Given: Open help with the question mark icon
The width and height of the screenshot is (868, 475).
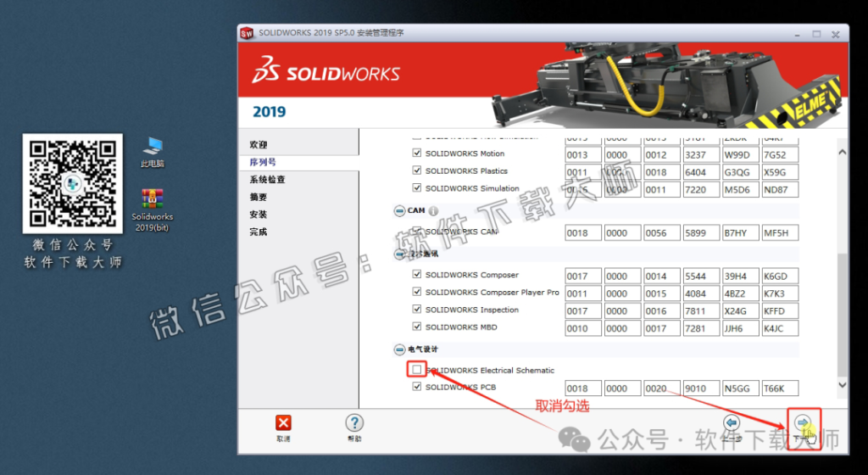Looking at the screenshot, I should [354, 423].
